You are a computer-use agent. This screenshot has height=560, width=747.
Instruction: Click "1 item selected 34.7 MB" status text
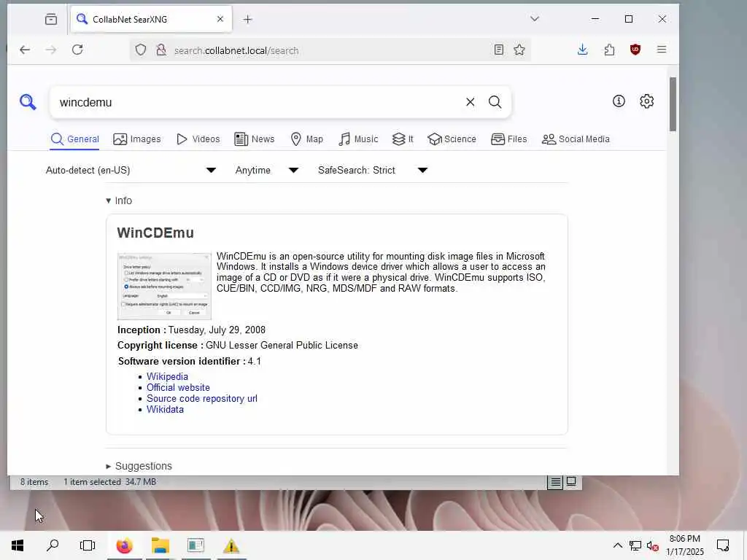(x=110, y=482)
